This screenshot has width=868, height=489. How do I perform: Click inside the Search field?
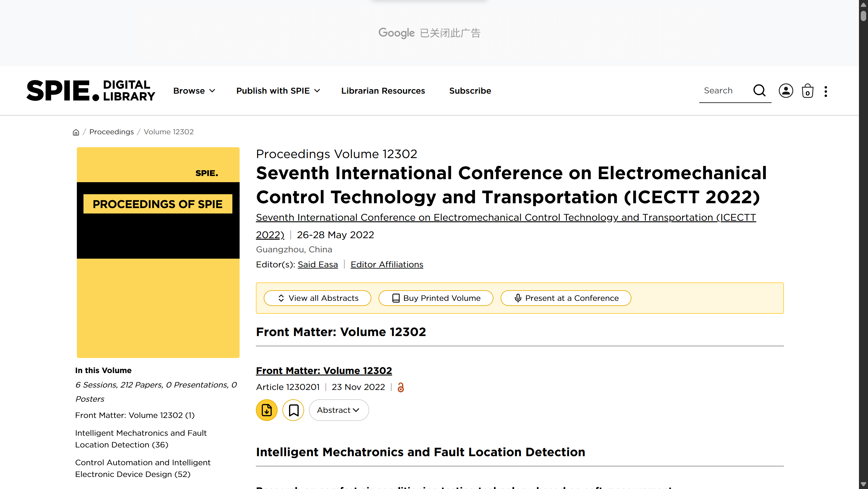point(725,91)
